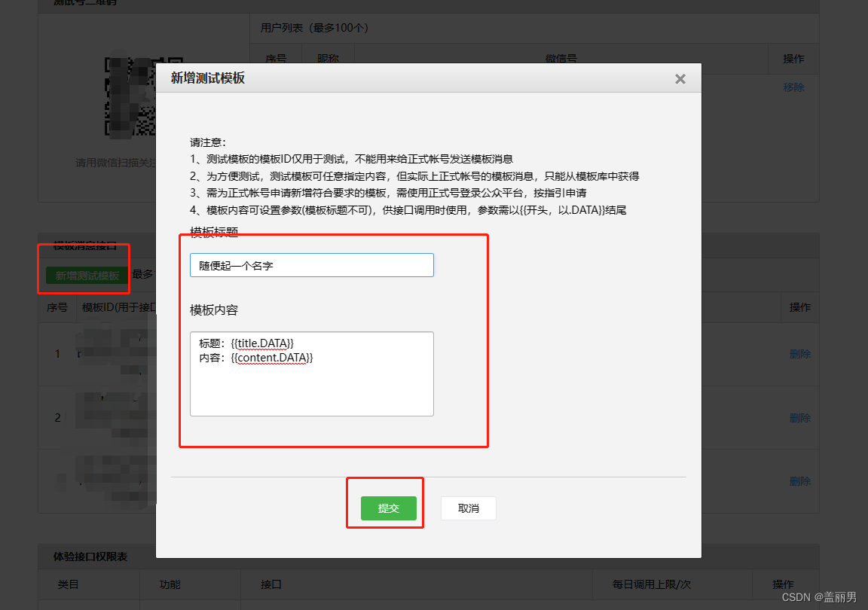868x610 pixels.
Task: Click the 类目 column header
Action: [x=68, y=584]
